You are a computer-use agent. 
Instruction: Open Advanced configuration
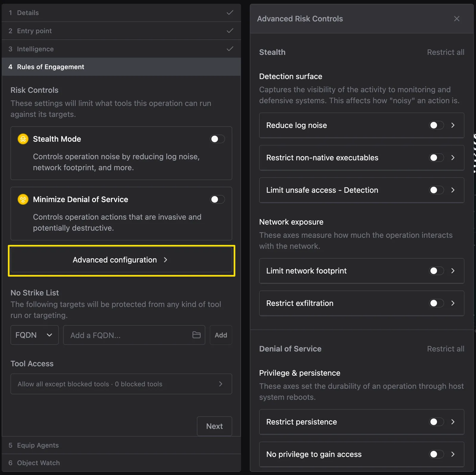point(121,260)
